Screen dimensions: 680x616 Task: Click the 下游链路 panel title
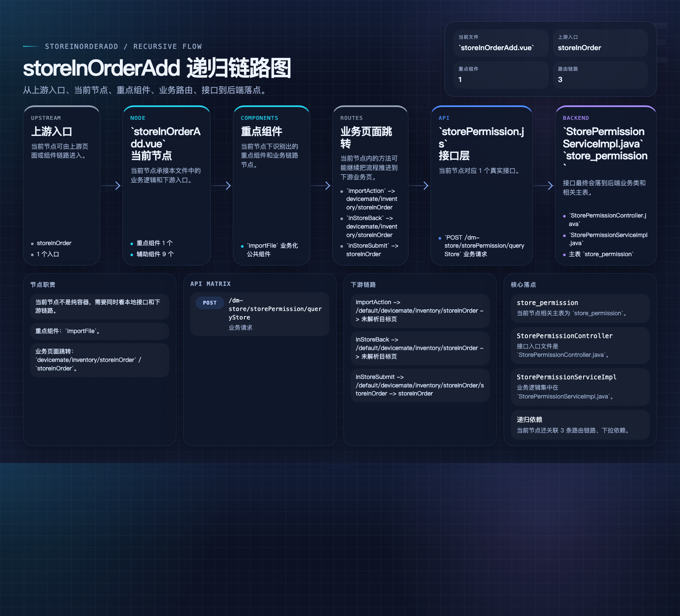[x=363, y=285]
